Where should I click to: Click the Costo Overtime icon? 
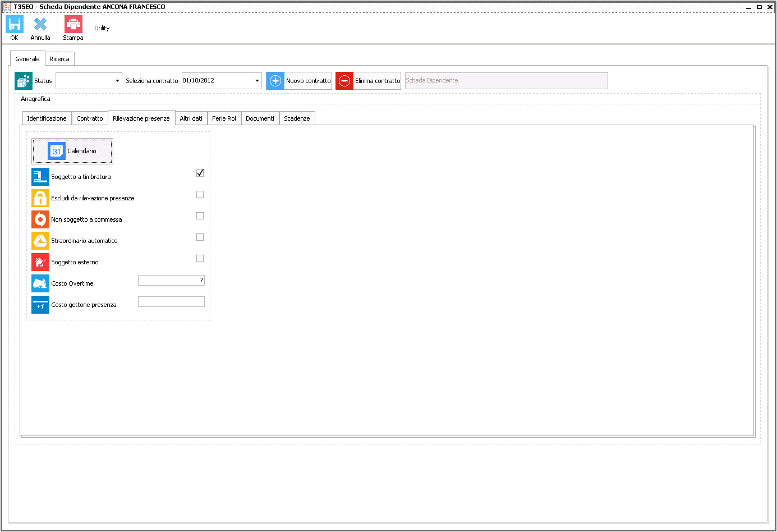(40, 283)
